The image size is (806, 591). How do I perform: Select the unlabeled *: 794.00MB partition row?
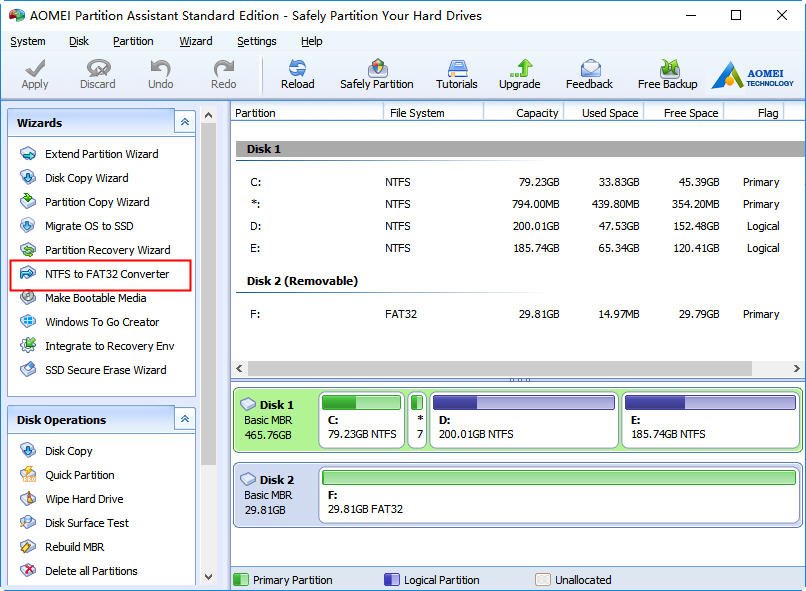pos(516,204)
